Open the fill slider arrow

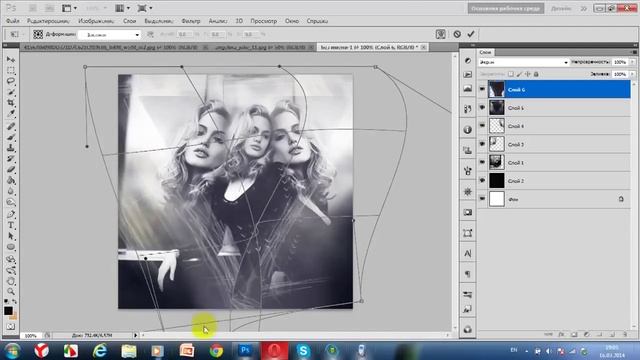click(632, 74)
